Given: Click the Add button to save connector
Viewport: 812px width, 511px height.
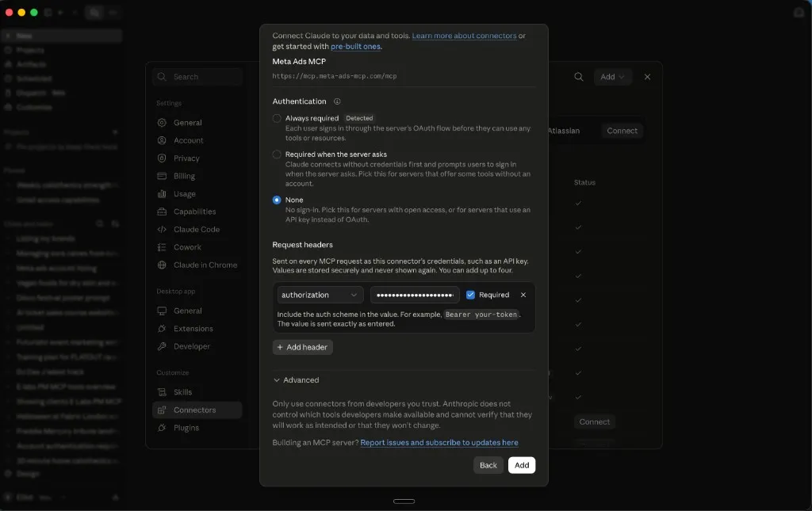Looking at the screenshot, I should click(522, 465).
